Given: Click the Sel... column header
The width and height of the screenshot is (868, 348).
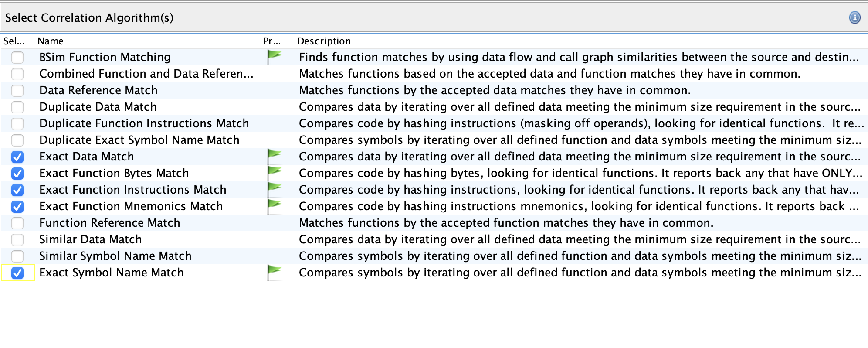Looking at the screenshot, I should click(x=14, y=41).
